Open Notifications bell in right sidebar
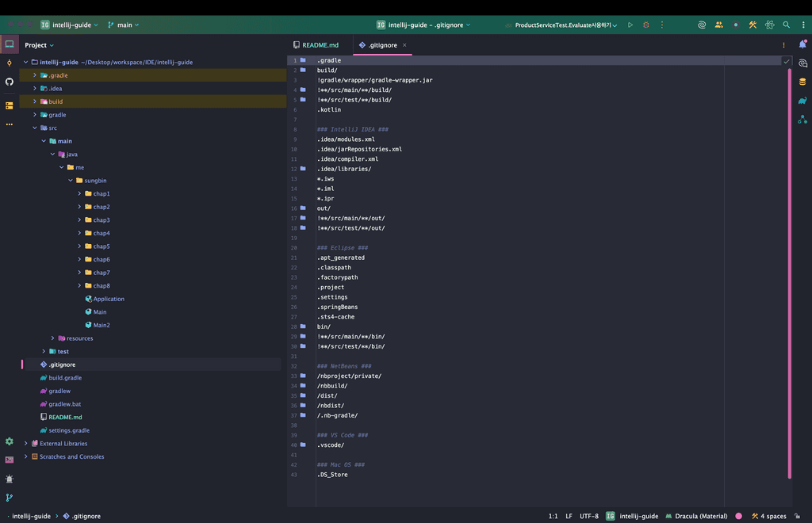This screenshot has width=812, height=523. pos(802,45)
